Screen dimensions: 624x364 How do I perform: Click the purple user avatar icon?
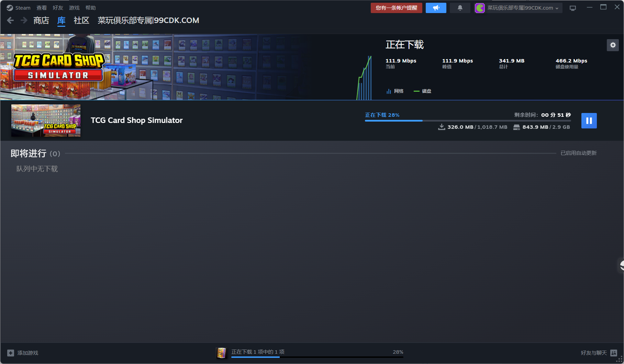click(x=480, y=8)
